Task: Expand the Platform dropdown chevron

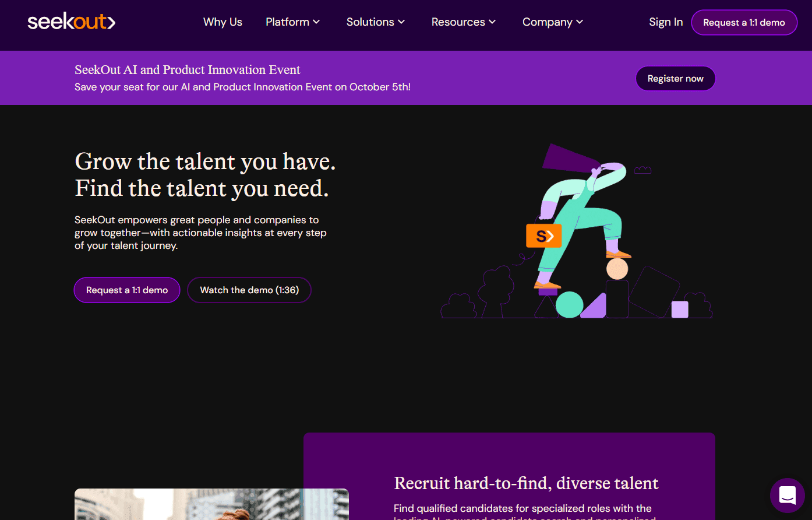Action: coord(316,22)
